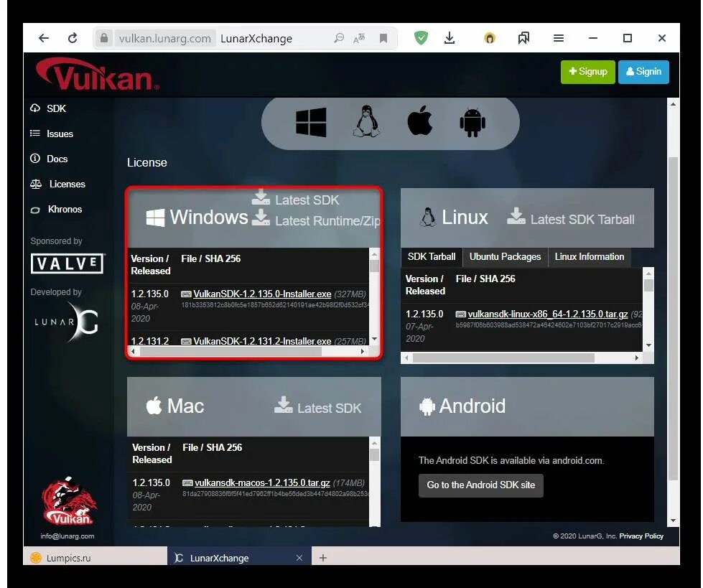Switch to the SDK Tarball tab
This screenshot has width=703, height=588.
pyautogui.click(x=432, y=257)
